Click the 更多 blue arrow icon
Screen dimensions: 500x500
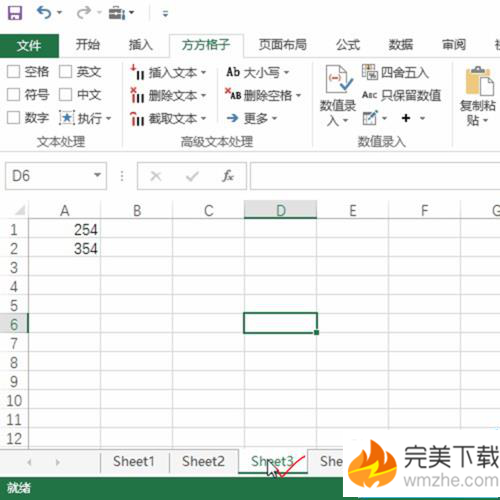[x=232, y=118]
